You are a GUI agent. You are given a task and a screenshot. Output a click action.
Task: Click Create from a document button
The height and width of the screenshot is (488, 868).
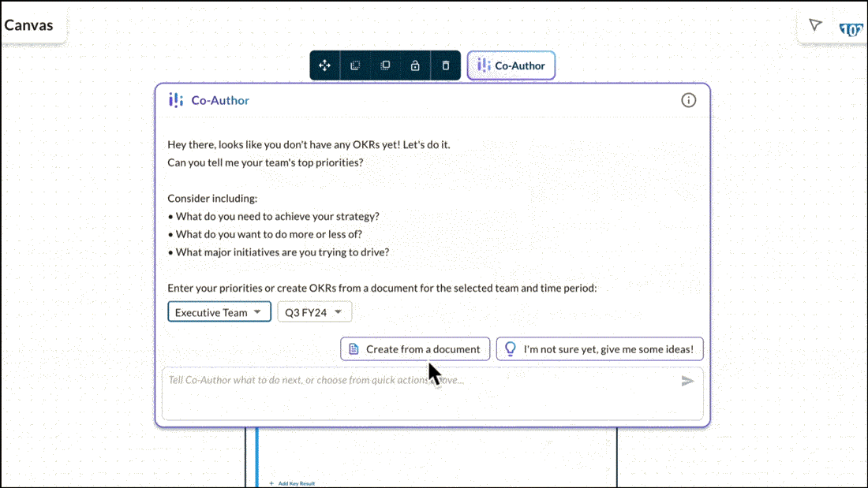point(415,349)
